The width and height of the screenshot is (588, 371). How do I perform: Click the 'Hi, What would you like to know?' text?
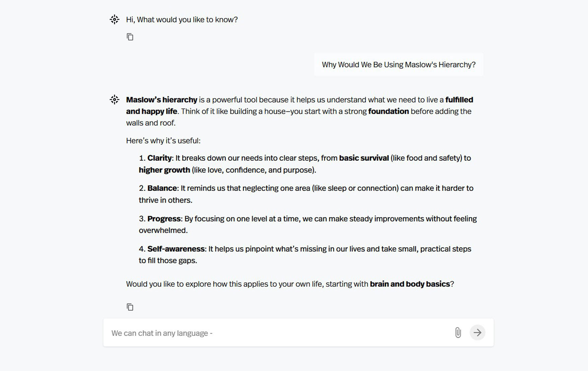click(x=182, y=20)
